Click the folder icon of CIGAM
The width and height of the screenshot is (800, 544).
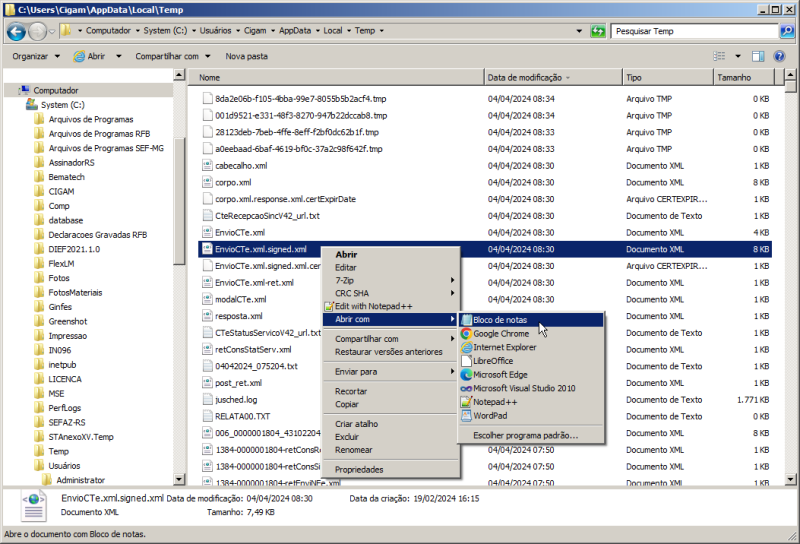click(39, 191)
